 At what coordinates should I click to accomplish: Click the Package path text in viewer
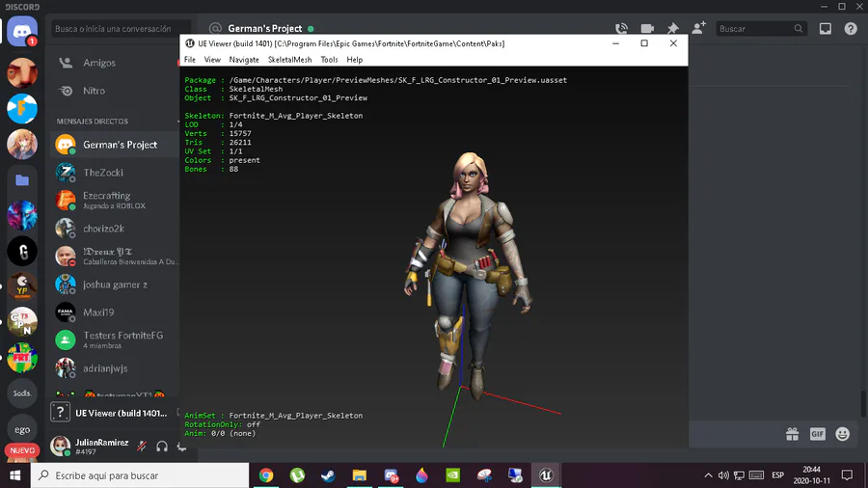tap(398, 80)
